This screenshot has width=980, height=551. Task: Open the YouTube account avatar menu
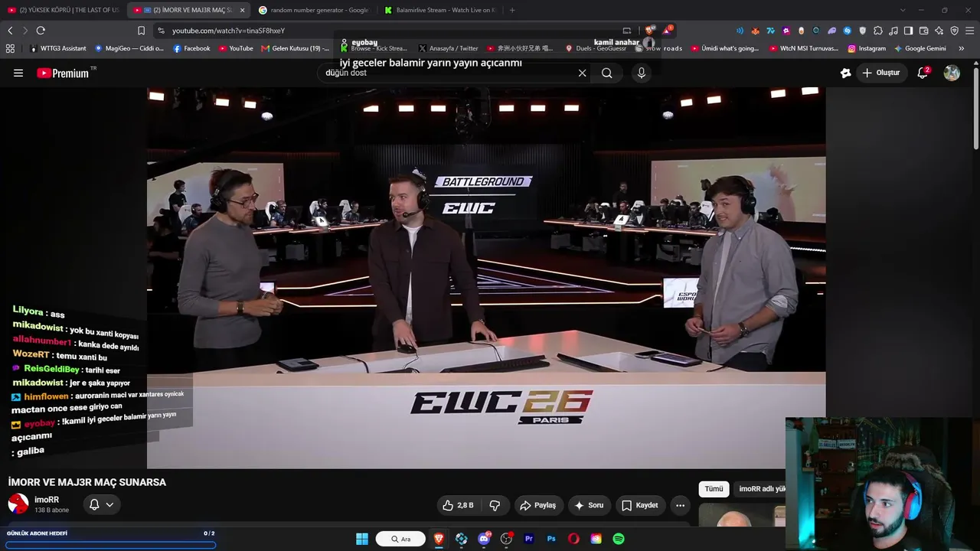(952, 73)
